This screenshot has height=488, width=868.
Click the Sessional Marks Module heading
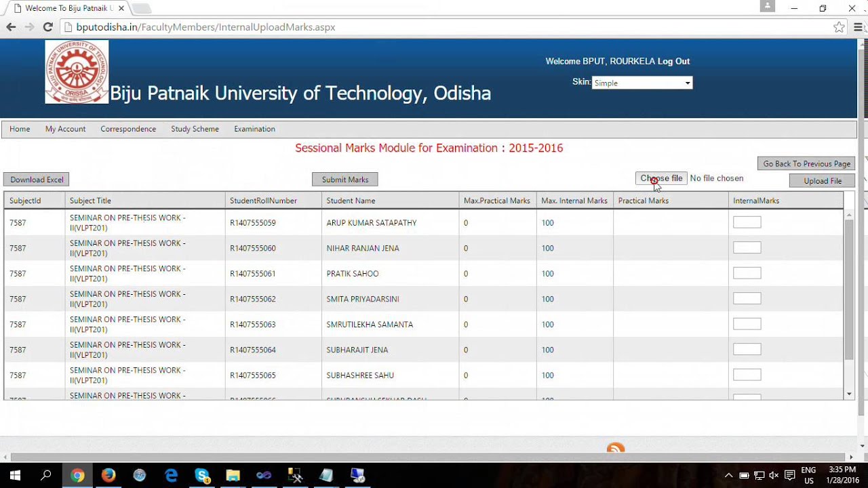pyautogui.click(x=429, y=148)
